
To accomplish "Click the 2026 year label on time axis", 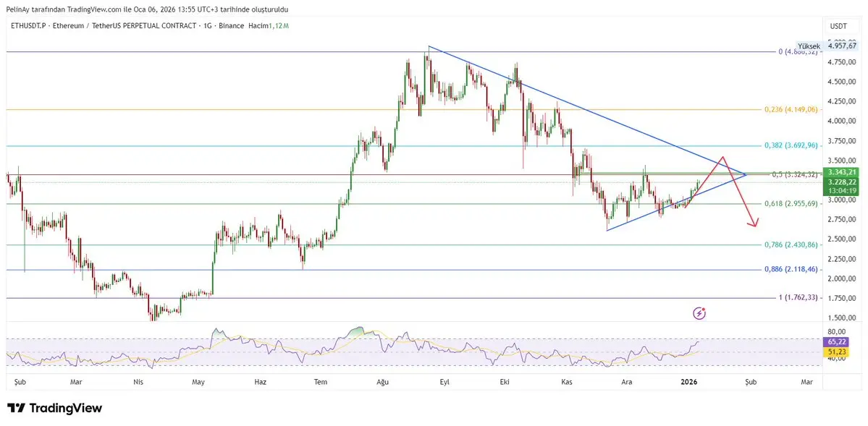I will point(688,382).
